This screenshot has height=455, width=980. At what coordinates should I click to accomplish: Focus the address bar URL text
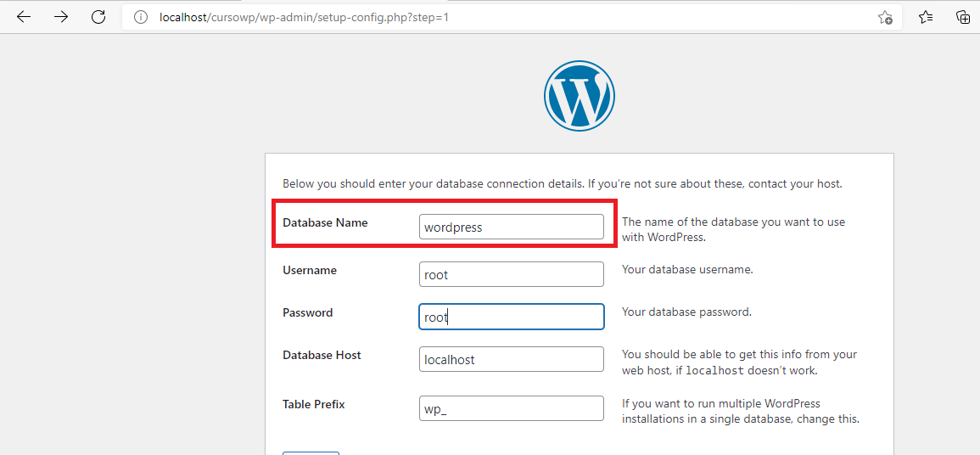304,18
